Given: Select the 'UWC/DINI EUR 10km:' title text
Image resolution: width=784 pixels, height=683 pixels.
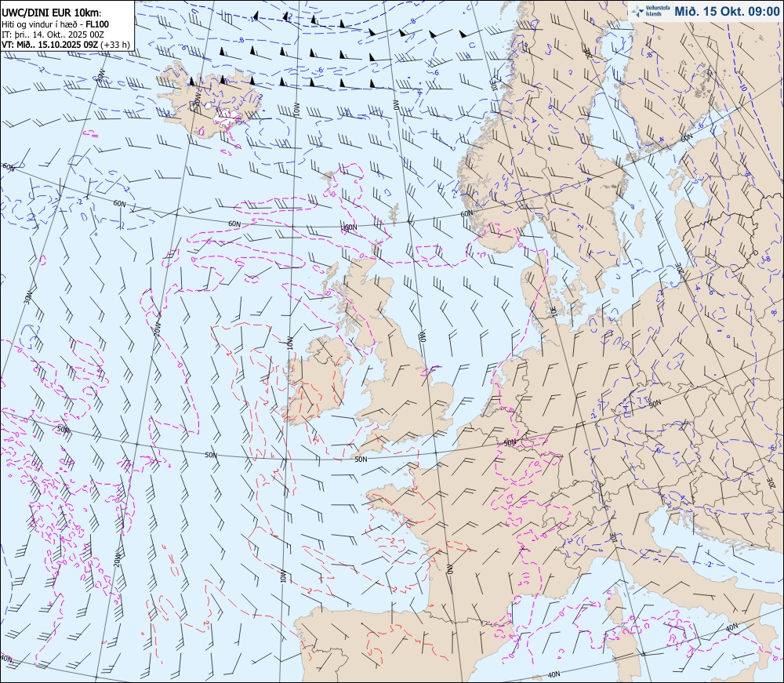Looking at the screenshot, I should click(52, 13).
